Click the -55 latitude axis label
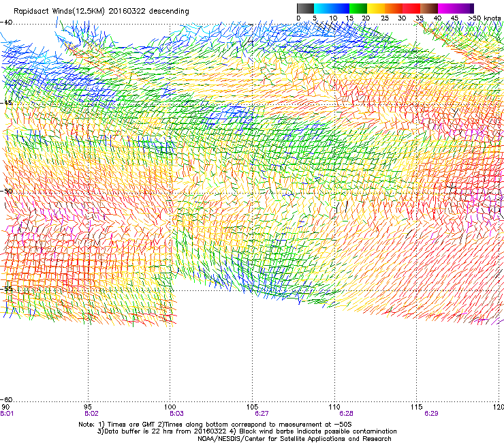504x443 pixels. tap(6, 288)
